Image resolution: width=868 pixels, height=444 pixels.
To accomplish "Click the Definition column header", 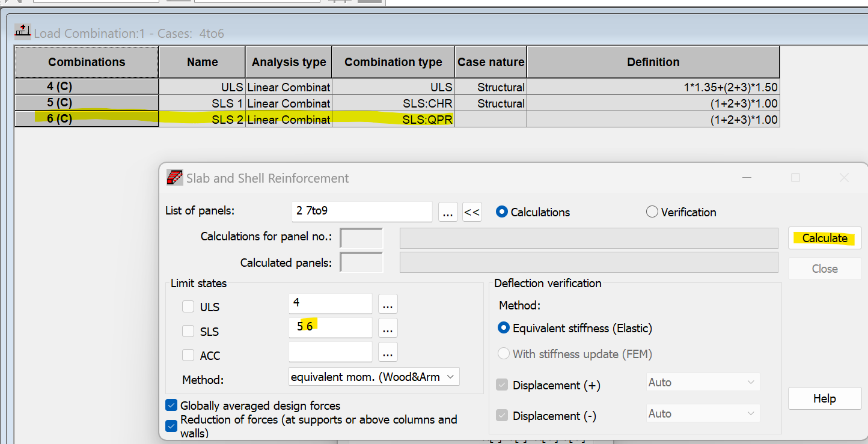I will coord(653,62).
